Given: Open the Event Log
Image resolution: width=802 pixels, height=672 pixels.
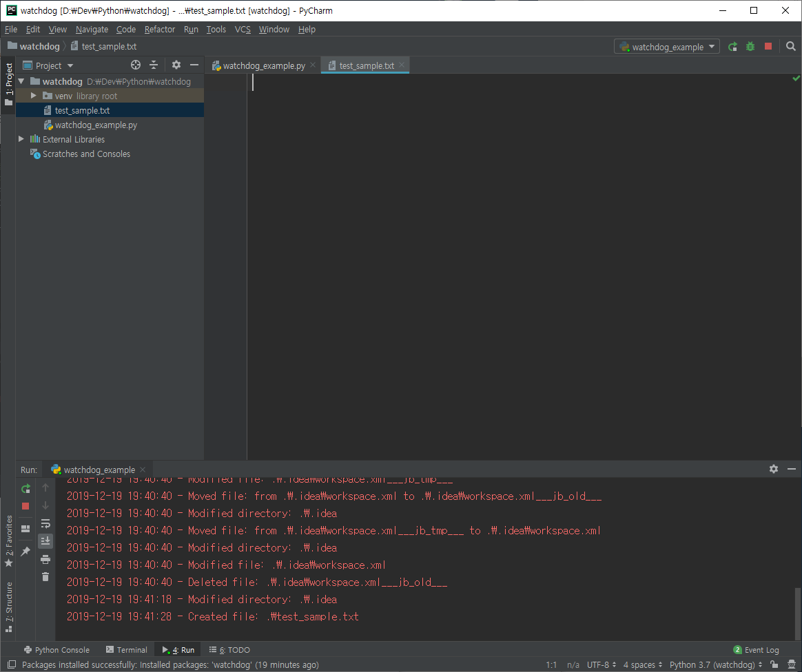Looking at the screenshot, I should point(756,649).
